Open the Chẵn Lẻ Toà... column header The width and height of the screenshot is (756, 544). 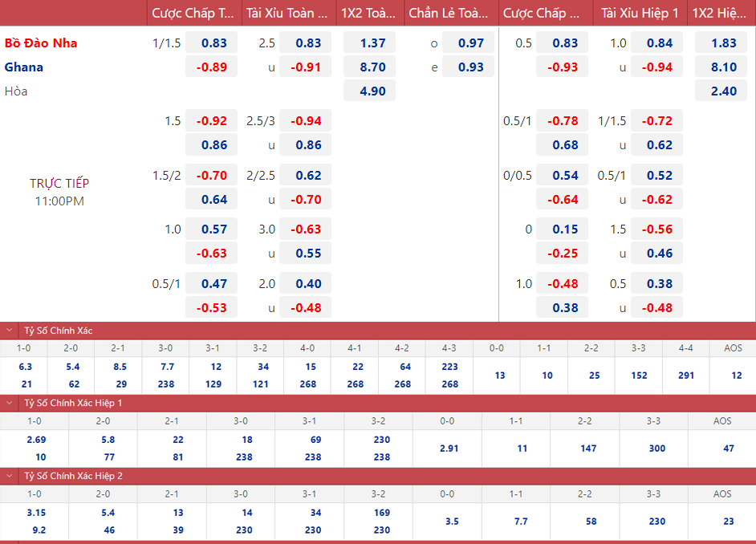pyautogui.click(x=449, y=13)
